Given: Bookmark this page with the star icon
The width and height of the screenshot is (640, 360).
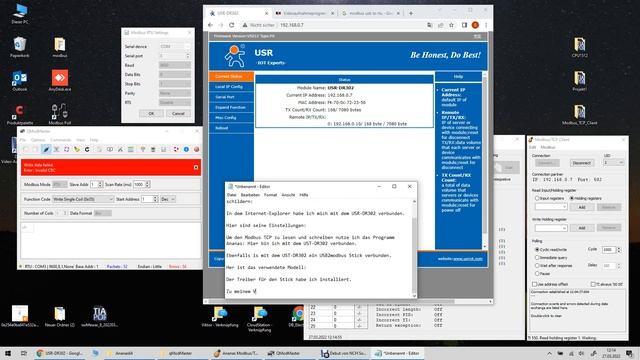Looking at the screenshot, I should coord(451,25).
